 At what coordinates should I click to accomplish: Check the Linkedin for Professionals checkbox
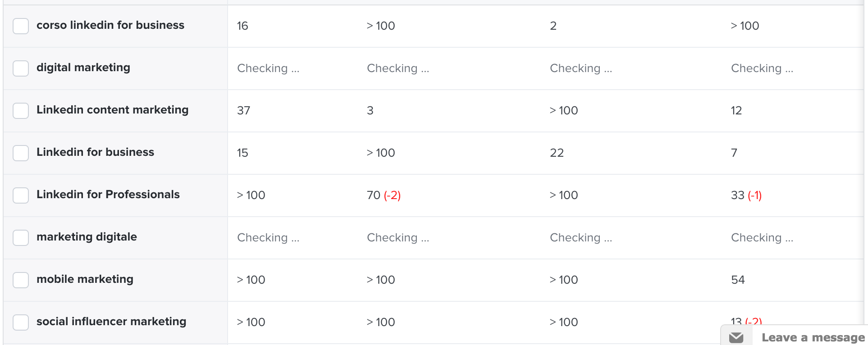pyautogui.click(x=21, y=195)
